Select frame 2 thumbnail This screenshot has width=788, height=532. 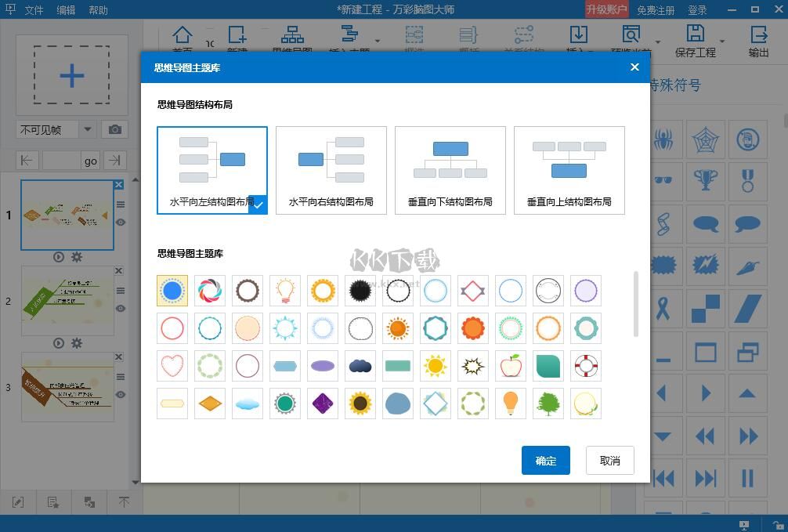[x=67, y=301]
